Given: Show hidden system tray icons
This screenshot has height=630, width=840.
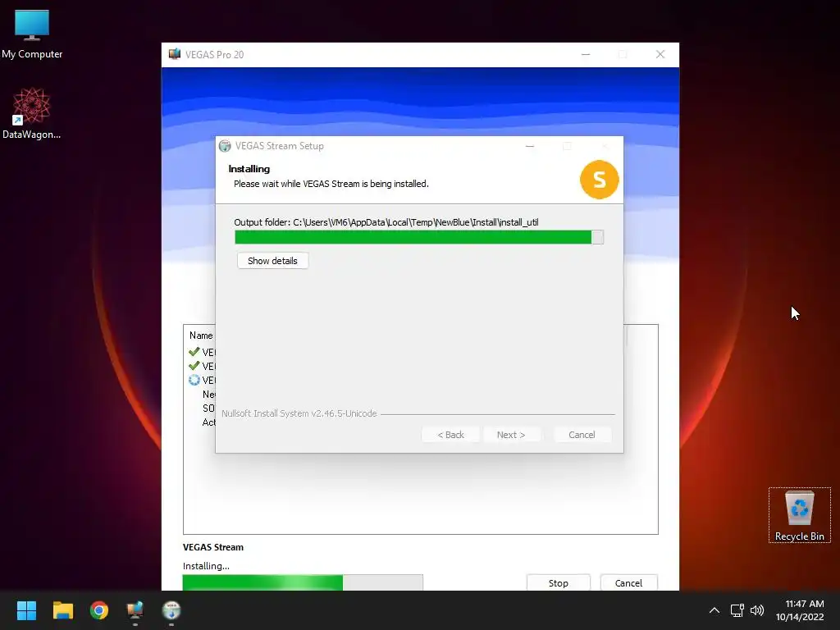Looking at the screenshot, I should (714, 610).
